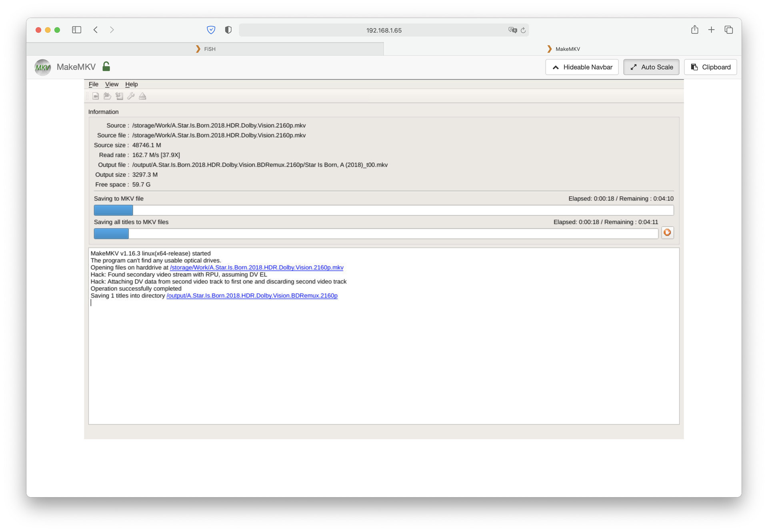Stop the conversion with the orange button
768x532 pixels.
[667, 232]
